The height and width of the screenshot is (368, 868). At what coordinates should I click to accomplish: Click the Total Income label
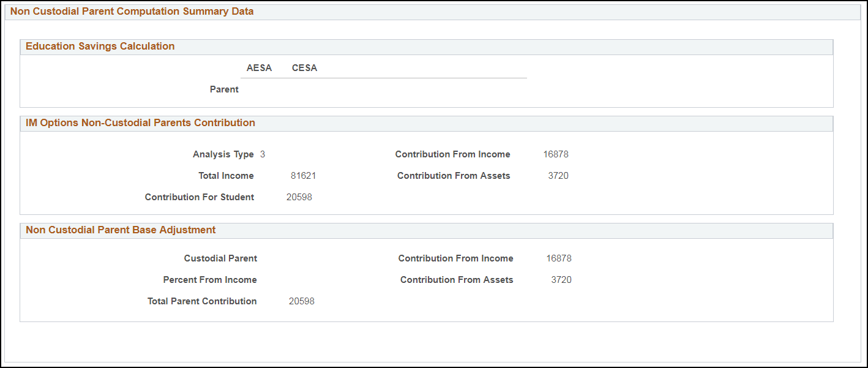coord(226,176)
